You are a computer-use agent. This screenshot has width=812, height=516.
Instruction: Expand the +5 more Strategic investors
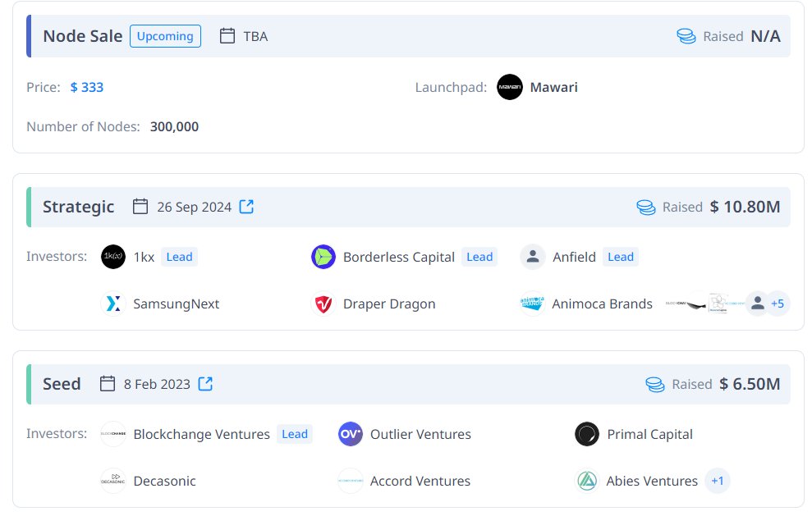point(778,304)
